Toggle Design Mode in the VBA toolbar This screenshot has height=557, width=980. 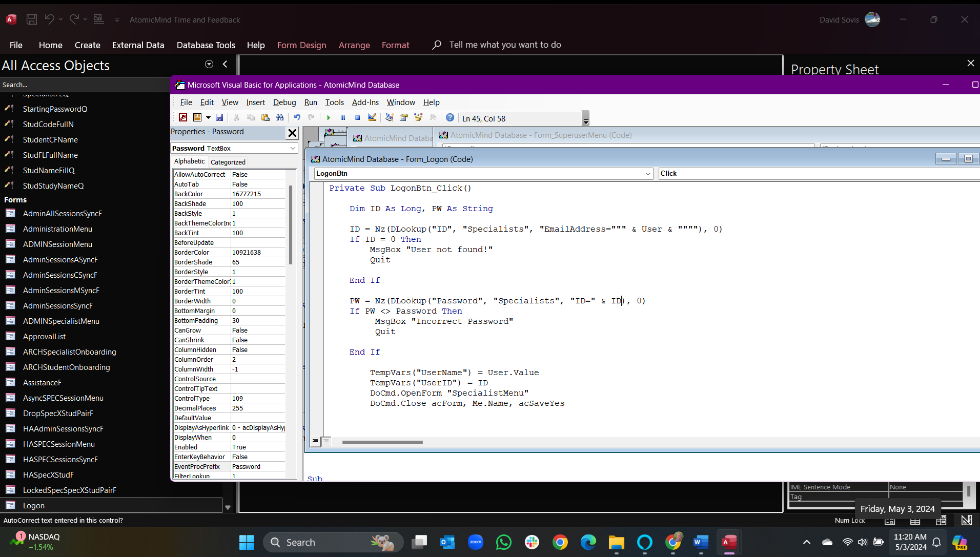pos(372,117)
